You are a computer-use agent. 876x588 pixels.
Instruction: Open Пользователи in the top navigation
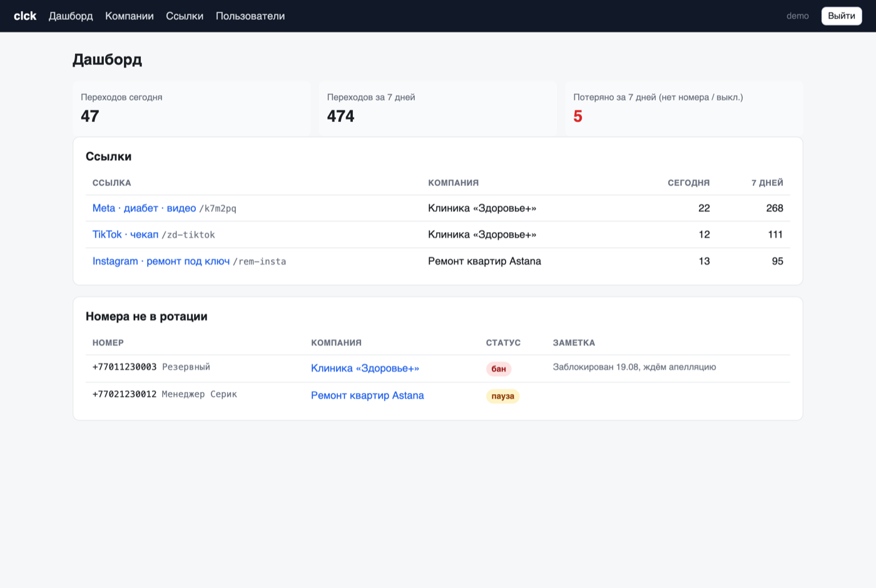[250, 16]
